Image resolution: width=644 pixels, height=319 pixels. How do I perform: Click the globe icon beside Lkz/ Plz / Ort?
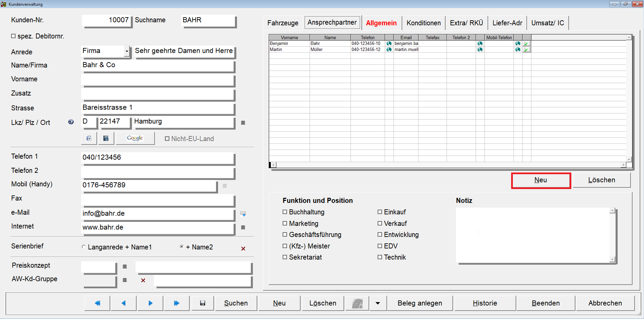pyautogui.click(x=71, y=122)
